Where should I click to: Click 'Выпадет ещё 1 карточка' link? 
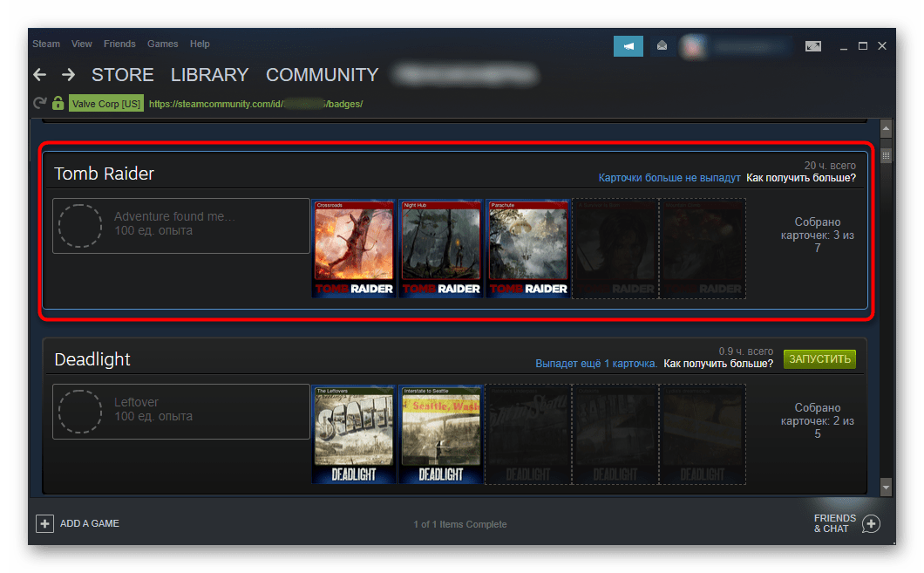pos(596,363)
